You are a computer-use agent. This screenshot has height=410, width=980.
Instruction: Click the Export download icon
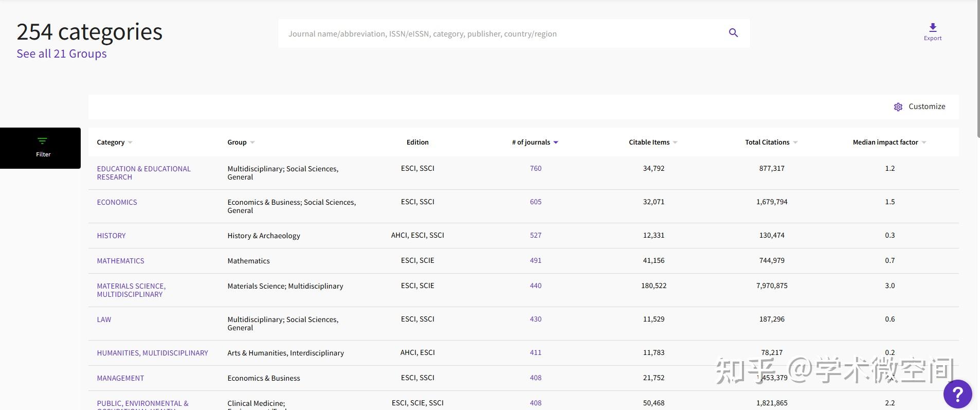click(932, 28)
